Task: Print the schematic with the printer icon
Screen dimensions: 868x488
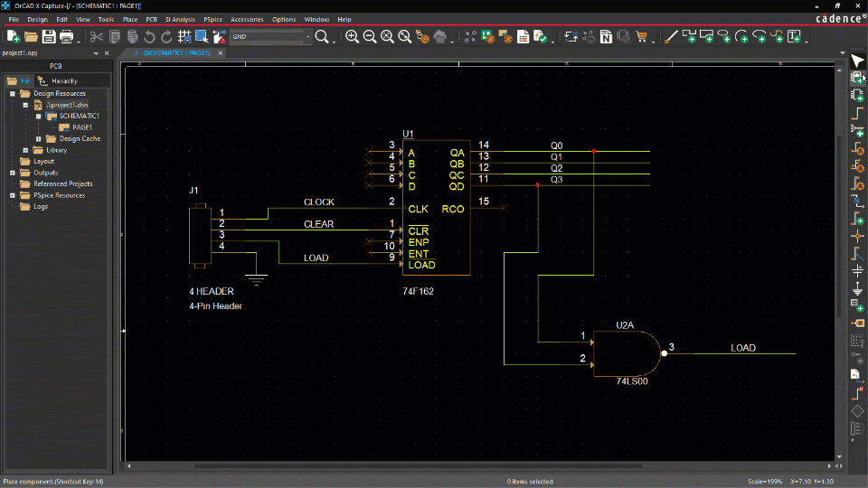Action: coord(66,37)
